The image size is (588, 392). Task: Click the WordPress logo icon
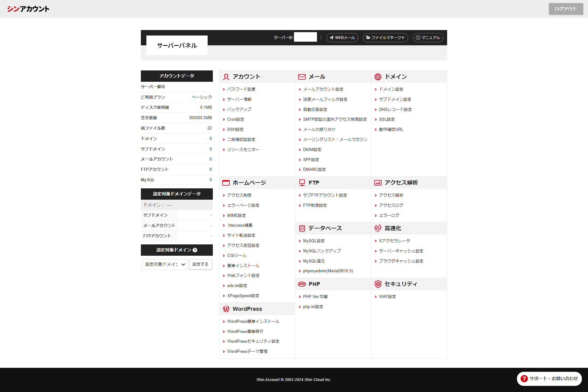pyautogui.click(x=226, y=309)
